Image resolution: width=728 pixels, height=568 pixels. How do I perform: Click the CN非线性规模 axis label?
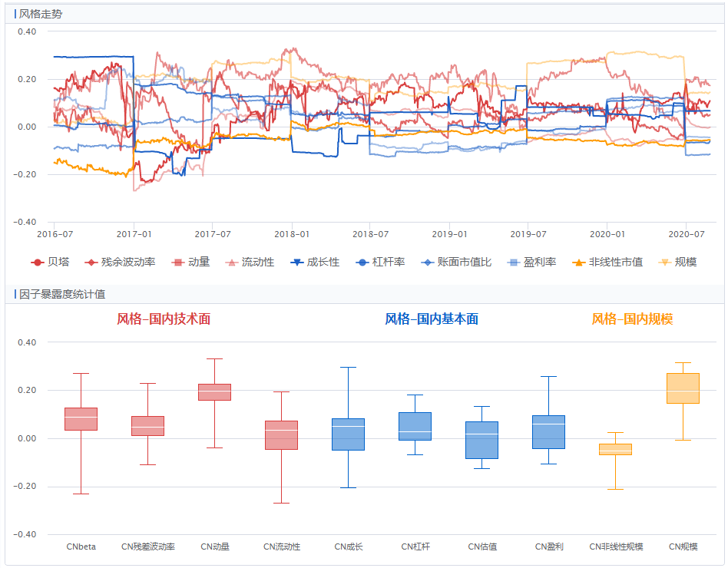tap(616, 547)
